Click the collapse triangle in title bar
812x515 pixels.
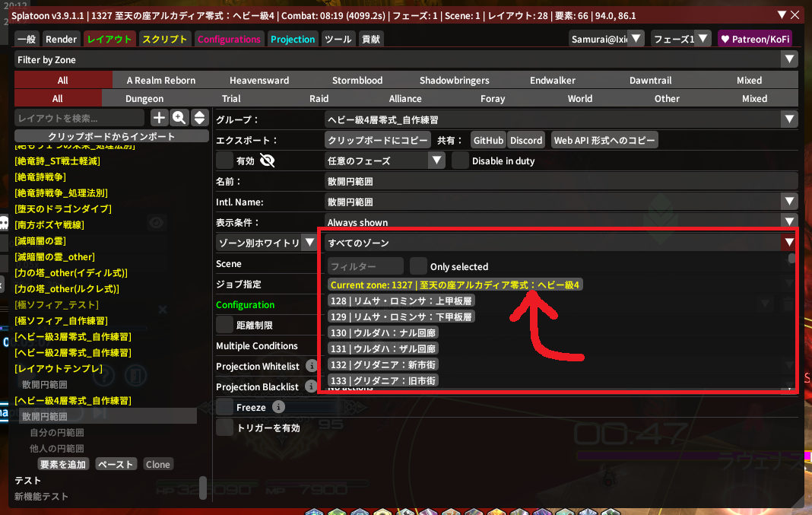(782, 14)
